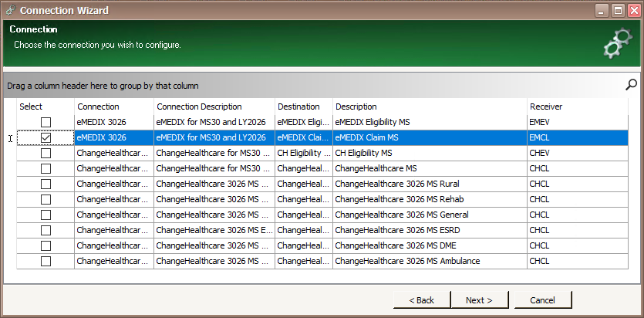644x318 pixels.
Task: Click eMEDIX 3026 connection in Claim row
Action: coord(114,137)
